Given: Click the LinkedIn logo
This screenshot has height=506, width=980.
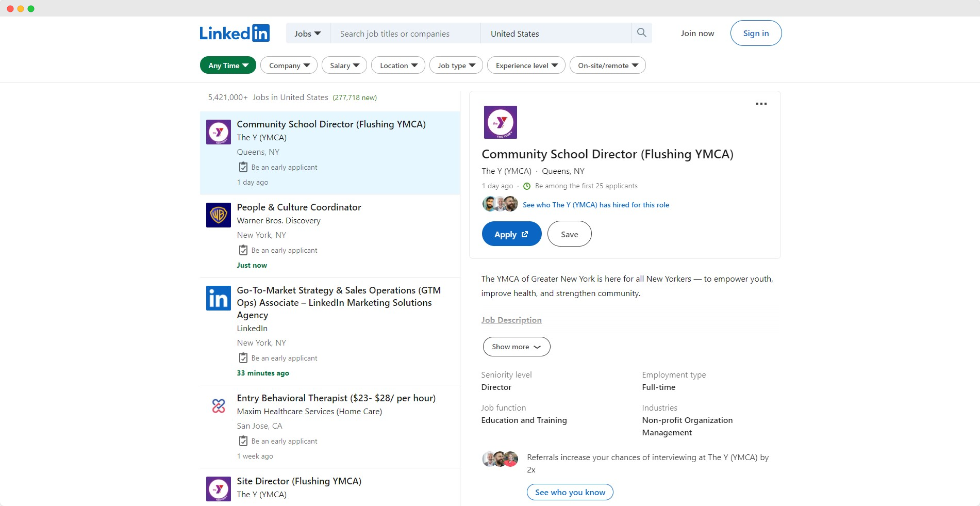Looking at the screenshot, I should coord(235,33).
